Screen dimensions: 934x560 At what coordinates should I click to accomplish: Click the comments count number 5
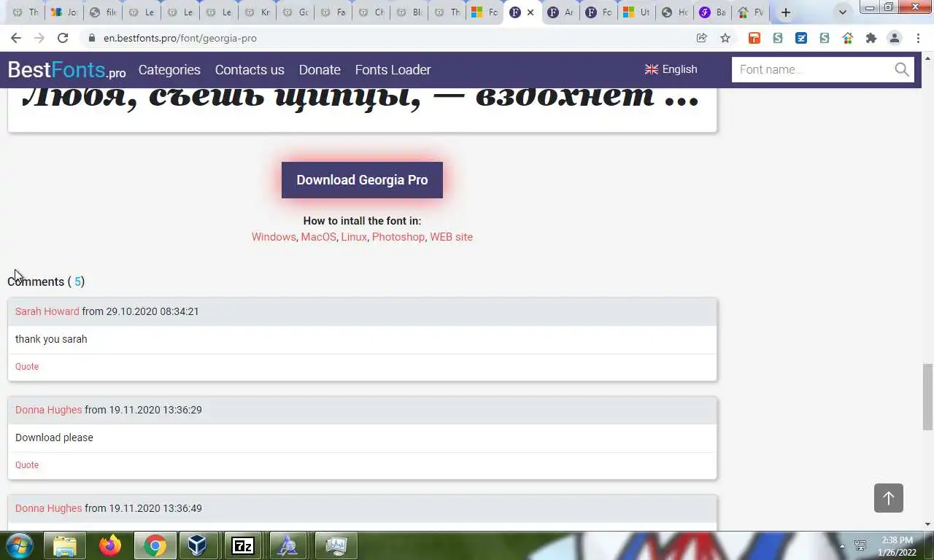click(77, 281)
